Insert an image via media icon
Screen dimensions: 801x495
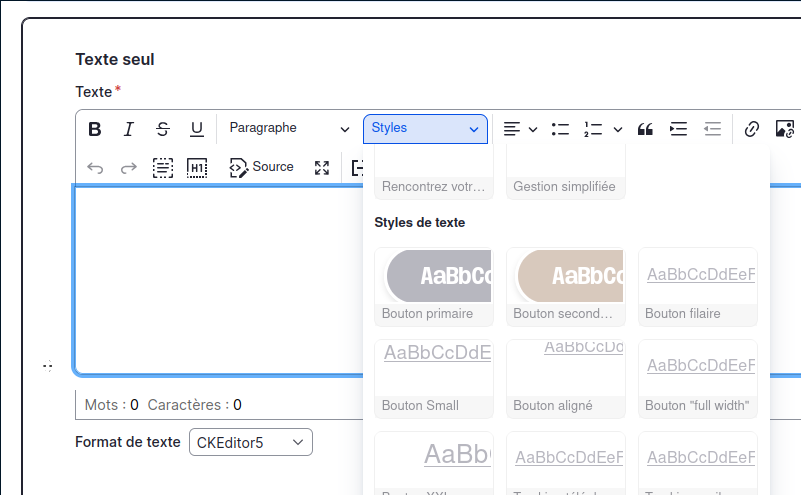[x=785, y=129]
